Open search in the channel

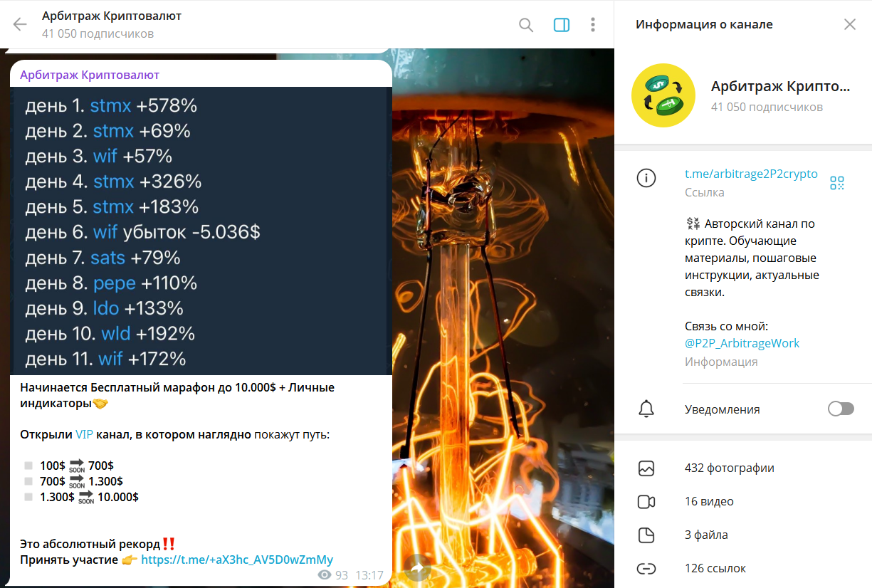pos(526,25)
